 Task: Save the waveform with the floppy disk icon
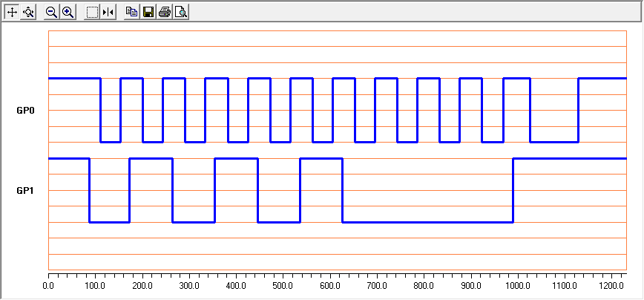click(x=148, y=12)
